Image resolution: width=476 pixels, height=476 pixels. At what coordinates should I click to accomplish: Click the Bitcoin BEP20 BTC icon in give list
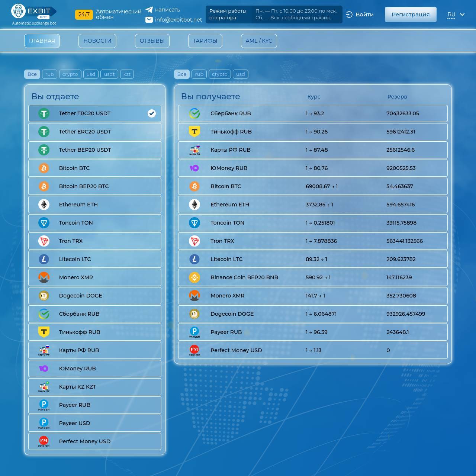coord(44,186)
